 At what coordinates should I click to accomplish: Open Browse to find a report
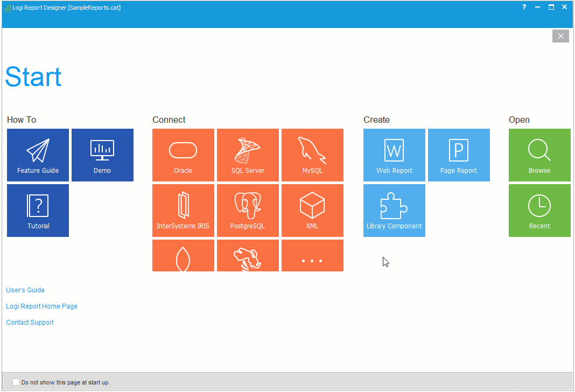[x=539, y=155]
